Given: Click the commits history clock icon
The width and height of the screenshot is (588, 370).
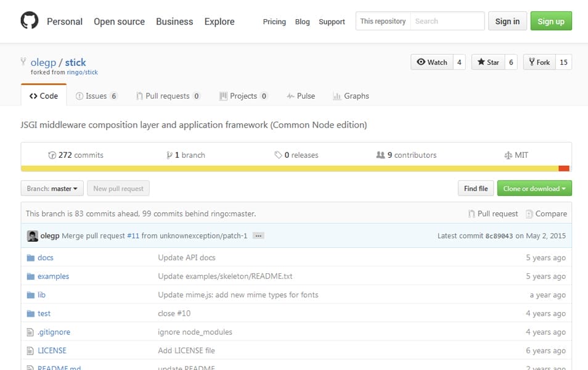Looking at the screenshot, I should (52, 155).
